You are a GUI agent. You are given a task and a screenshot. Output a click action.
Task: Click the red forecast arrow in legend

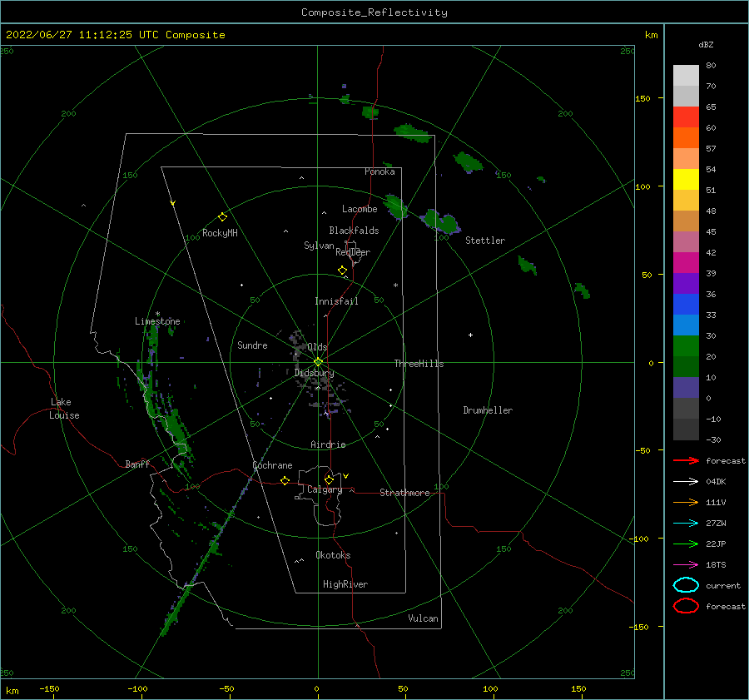click(x=686, y=460)
